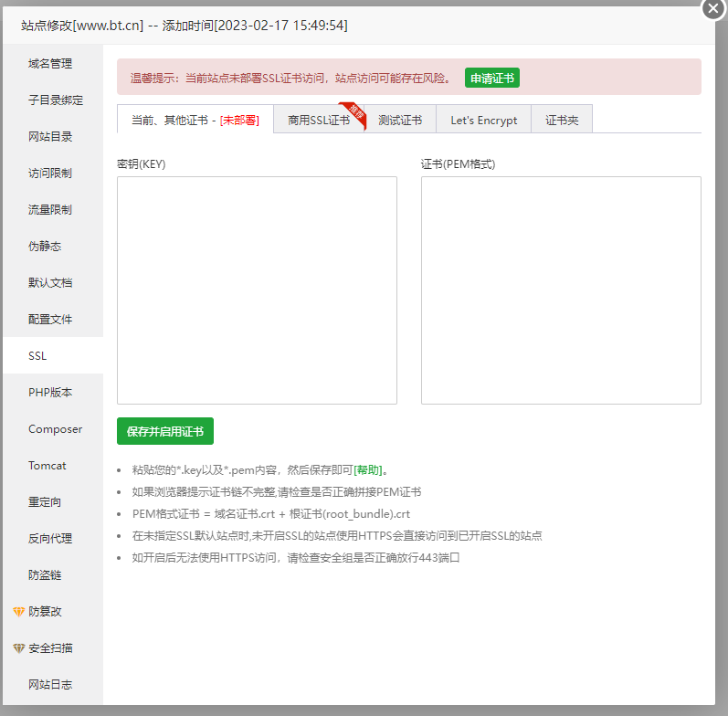
Task: Open the Composer sidebar item
Action: (55, 429)
